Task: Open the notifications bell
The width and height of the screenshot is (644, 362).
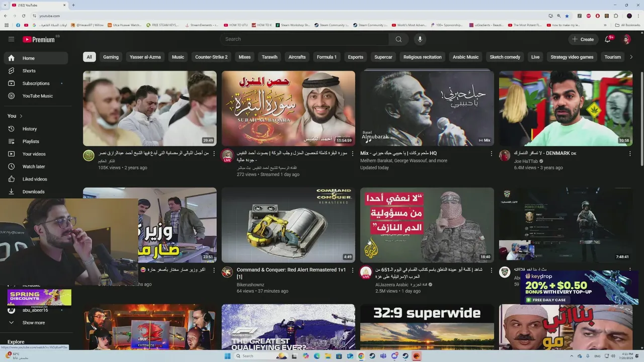Action: (608, 39)
